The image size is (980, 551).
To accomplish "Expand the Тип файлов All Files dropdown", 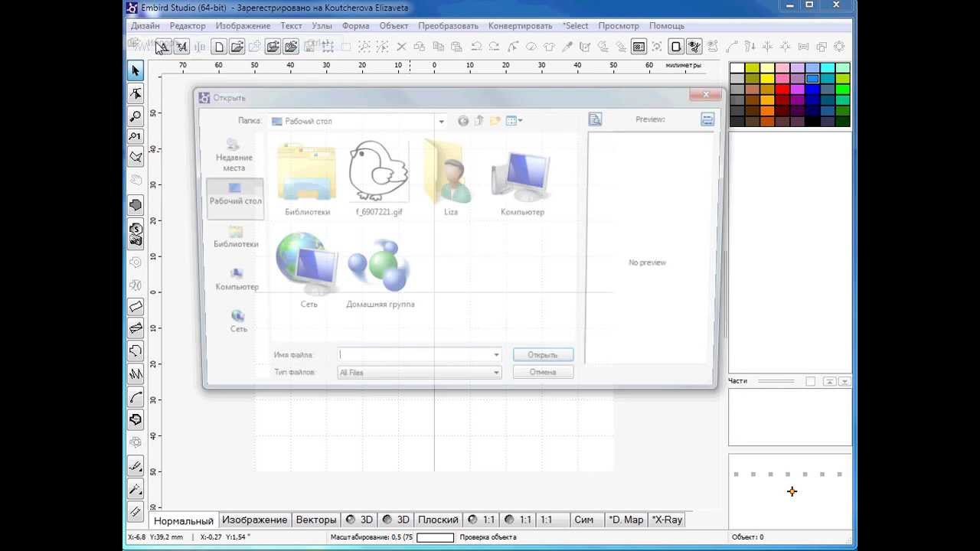I will (x=496, y=373).
